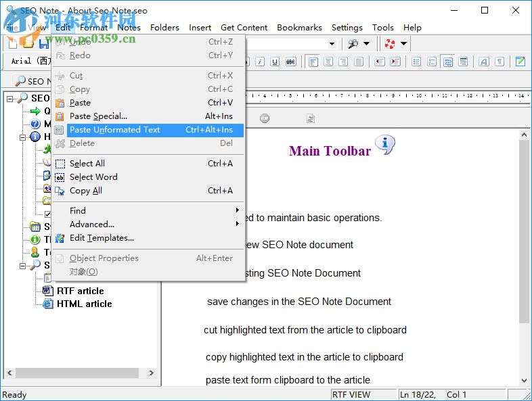This screenshot has width=532, height=401.
Task: Open Edit Templates from the menu
Action: [x=149, y=238]
